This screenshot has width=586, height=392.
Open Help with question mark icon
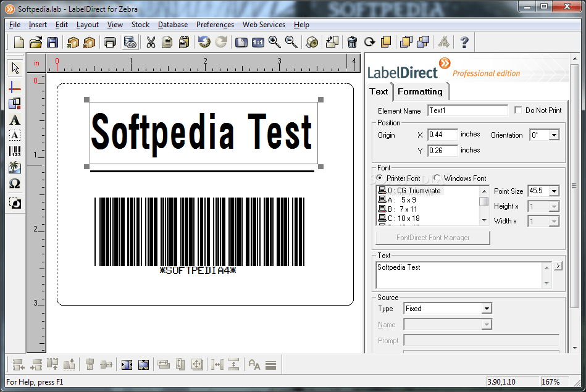[x=464, y=42]
